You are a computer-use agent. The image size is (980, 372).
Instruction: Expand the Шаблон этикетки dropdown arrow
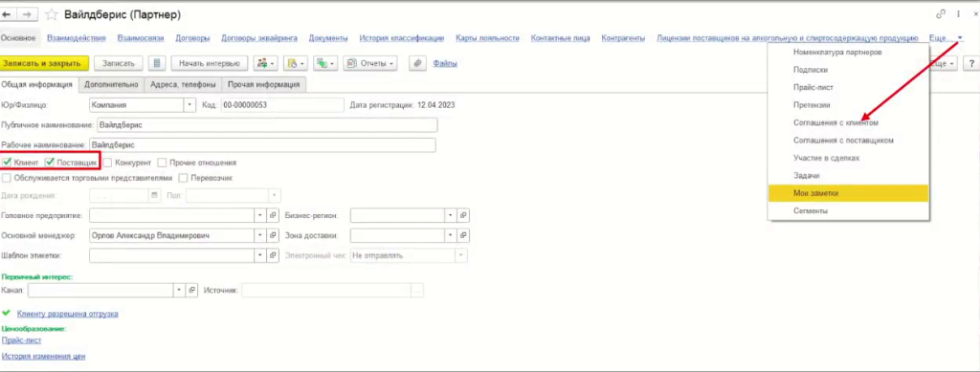tap(261, 255)
